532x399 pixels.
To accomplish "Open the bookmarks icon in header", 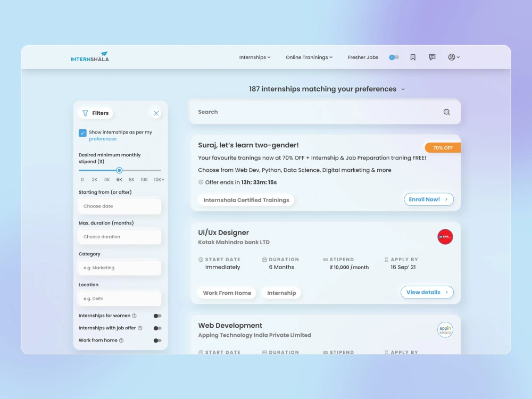I will (413, 57).
